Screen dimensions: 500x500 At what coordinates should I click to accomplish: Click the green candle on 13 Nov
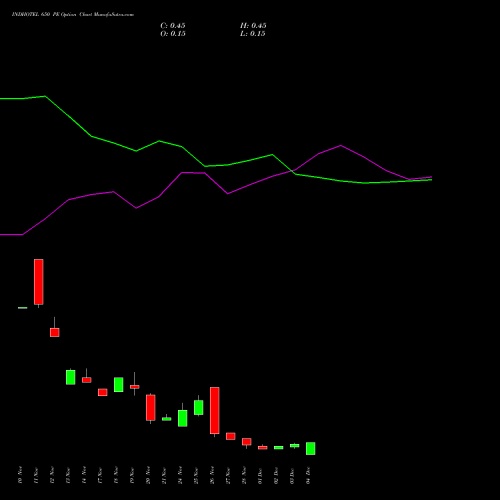[71, 377]
